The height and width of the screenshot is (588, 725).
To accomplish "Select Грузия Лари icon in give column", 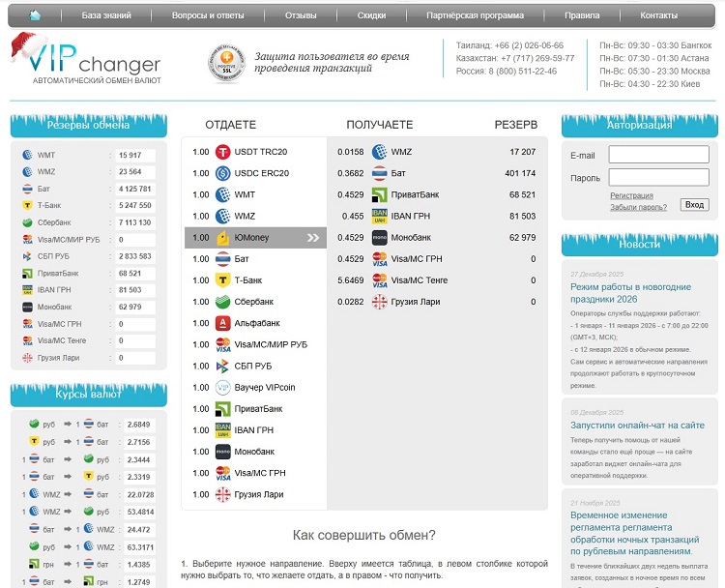I will pos(223,494).
